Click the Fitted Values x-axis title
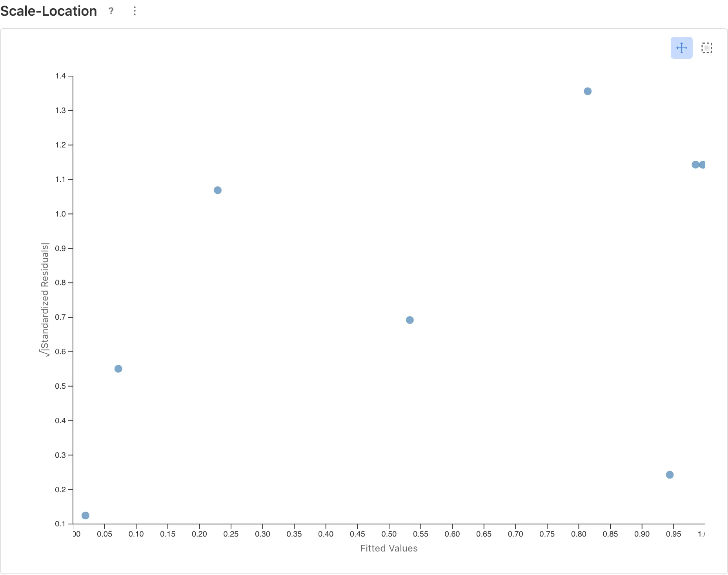This screenshot has height=575, width=728. [x=389, y=548]
